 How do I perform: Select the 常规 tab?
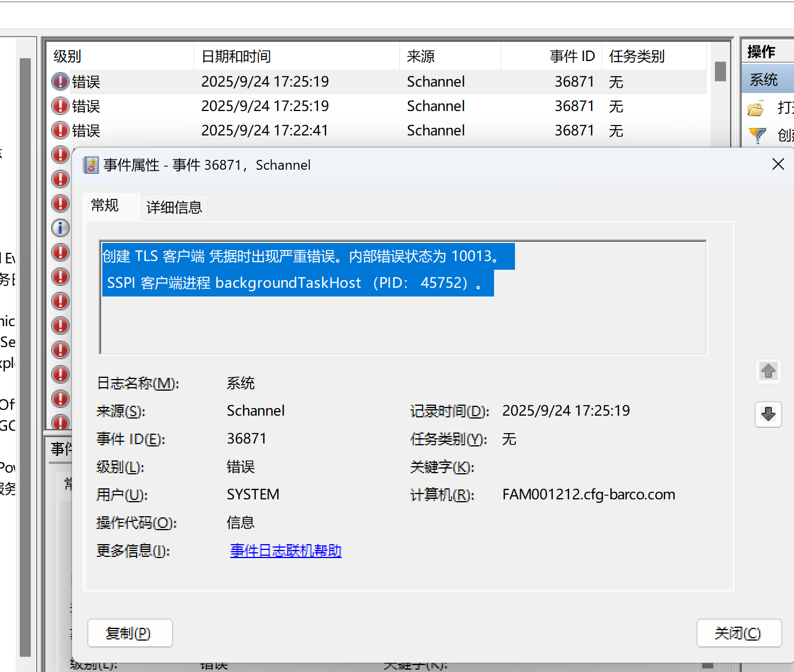pos(104,205)
